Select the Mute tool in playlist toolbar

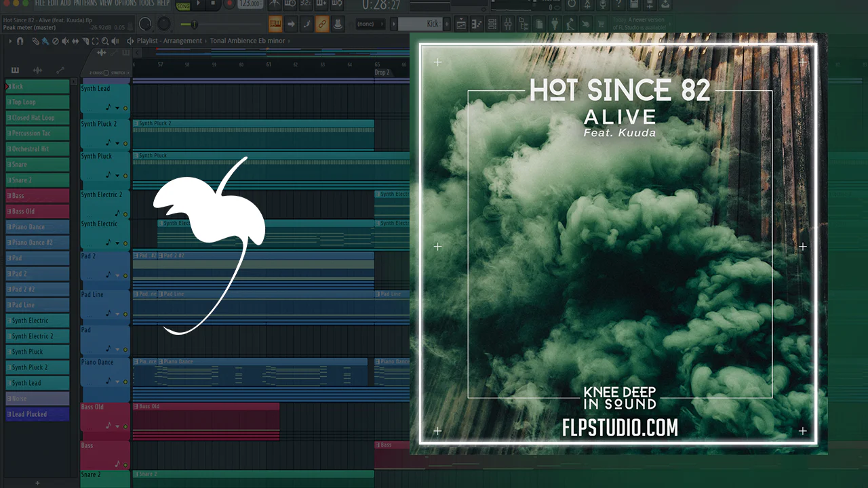(65, 41)
